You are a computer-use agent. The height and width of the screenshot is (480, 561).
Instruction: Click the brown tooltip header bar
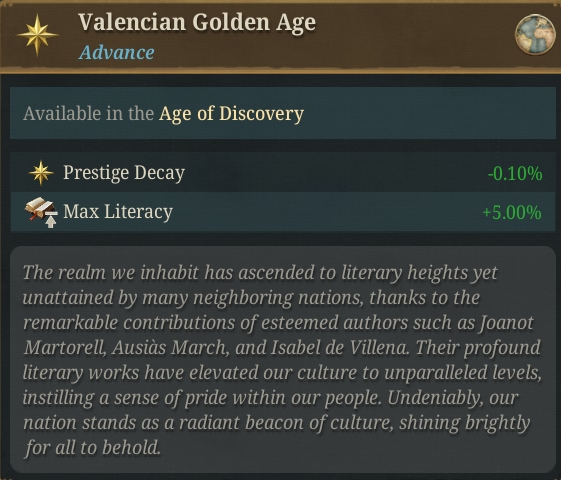280,35
